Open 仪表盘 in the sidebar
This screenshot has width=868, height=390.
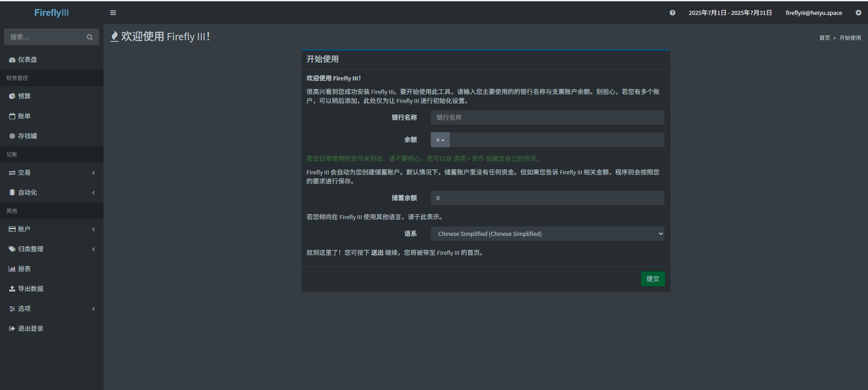[x=52, y=60]
